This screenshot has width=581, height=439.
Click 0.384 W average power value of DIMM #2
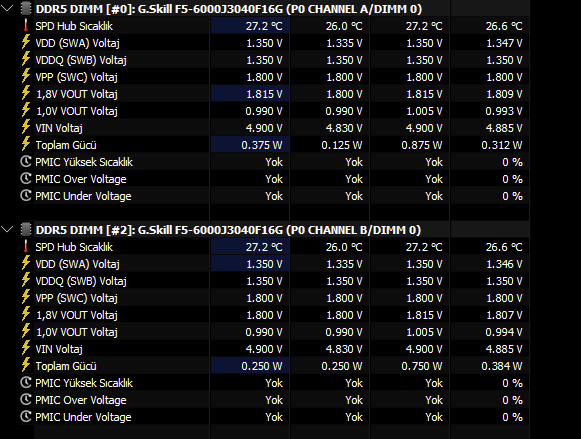click(502, 366)
